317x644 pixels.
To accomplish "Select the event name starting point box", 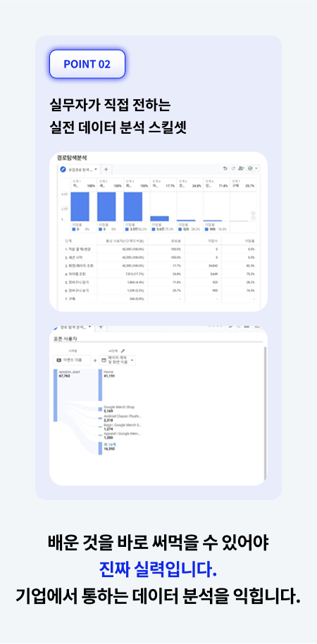I will pyautogui.click(x=73, y=360).
